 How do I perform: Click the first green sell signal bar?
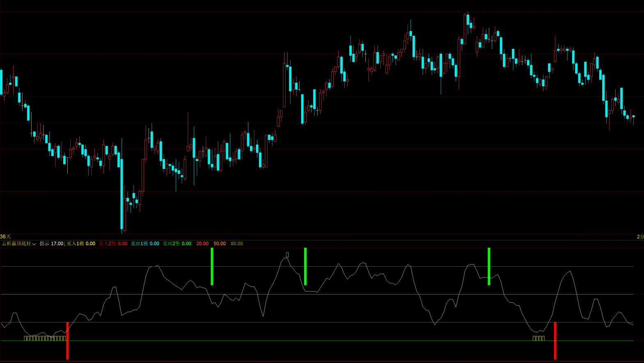click(x=212, y=266)
